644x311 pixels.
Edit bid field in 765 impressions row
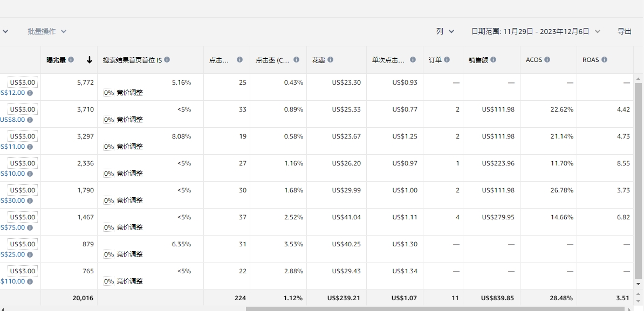pos(23,271)
